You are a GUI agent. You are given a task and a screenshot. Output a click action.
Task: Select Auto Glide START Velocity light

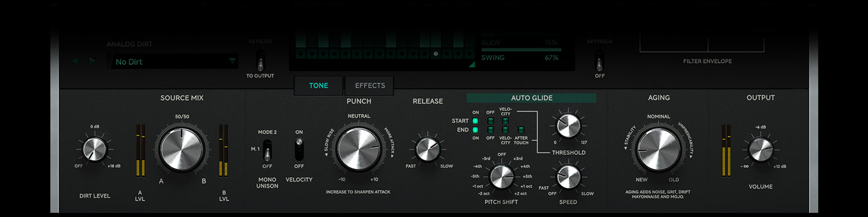[505, 121]
